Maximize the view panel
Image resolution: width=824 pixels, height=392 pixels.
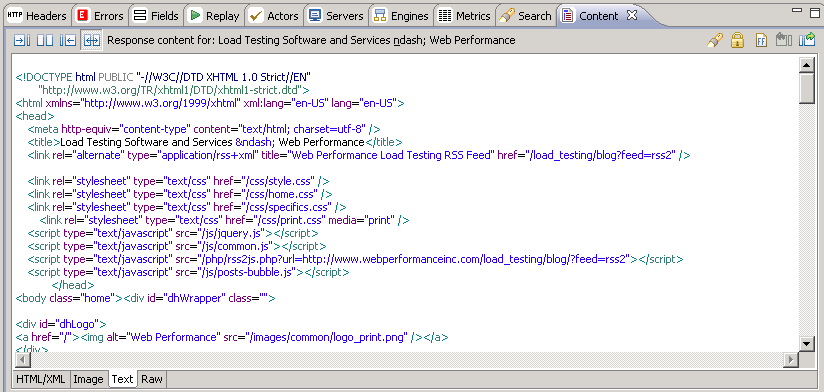(x=815, y=12)
